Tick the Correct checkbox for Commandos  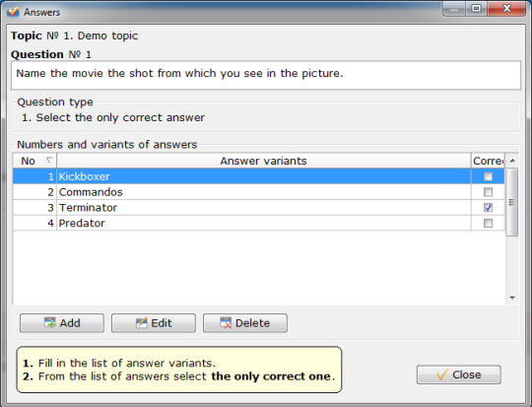pos(488,192)
